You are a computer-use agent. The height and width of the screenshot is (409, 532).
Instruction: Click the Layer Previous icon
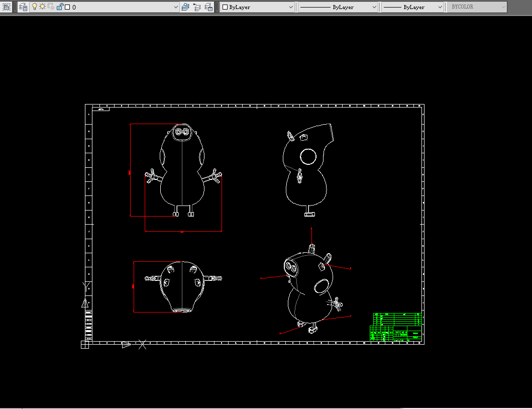(x=197, y=7)
